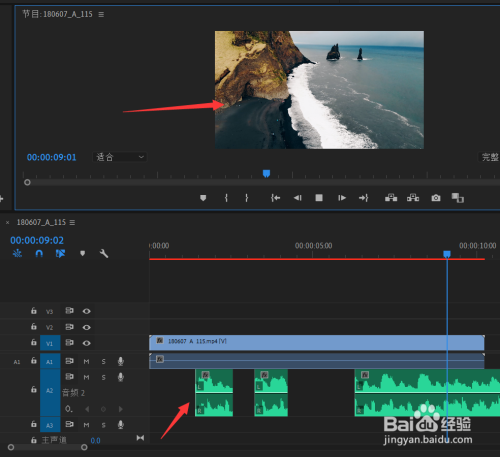500x457 pixels.
Task: Toggle V3 track output eye
Action: [87, 311]
